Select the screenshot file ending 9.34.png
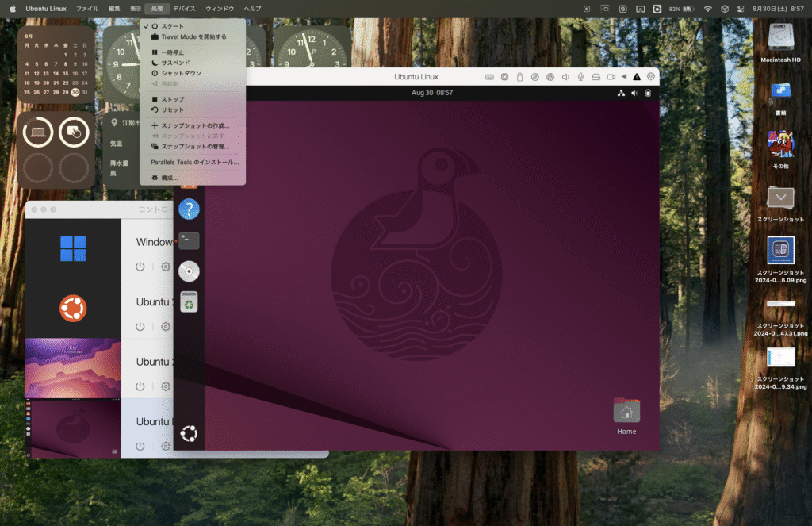Viewport: 812px width, 526px height. (780, 368)
